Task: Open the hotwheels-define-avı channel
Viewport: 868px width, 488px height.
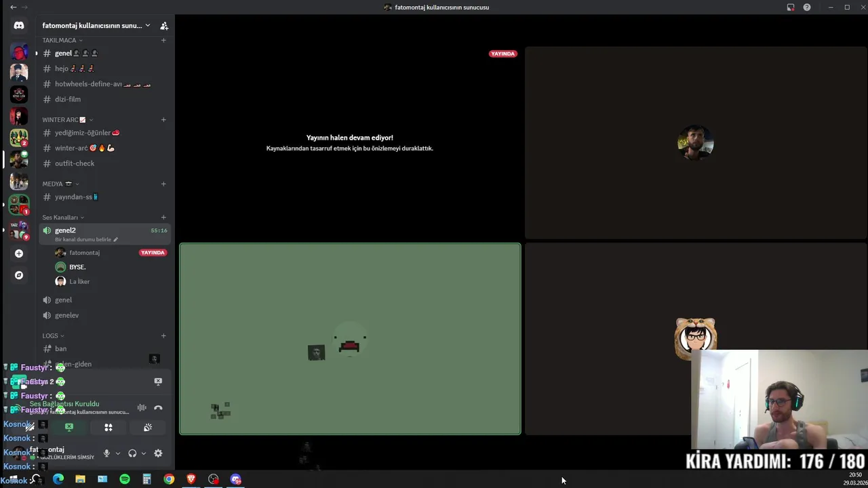Action: pos(104,84)
